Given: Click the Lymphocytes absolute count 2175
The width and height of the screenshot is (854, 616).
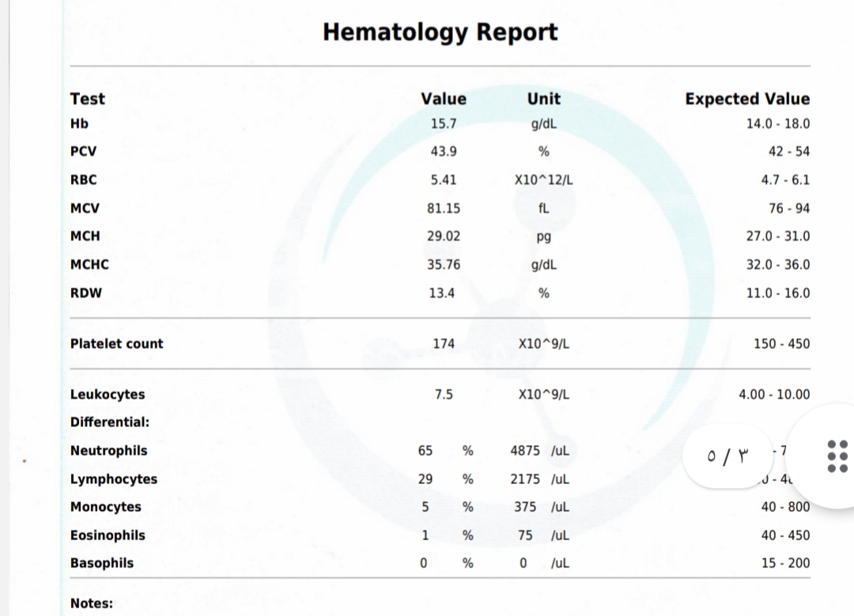Looking at the screenshot, I should pos(525,478).
